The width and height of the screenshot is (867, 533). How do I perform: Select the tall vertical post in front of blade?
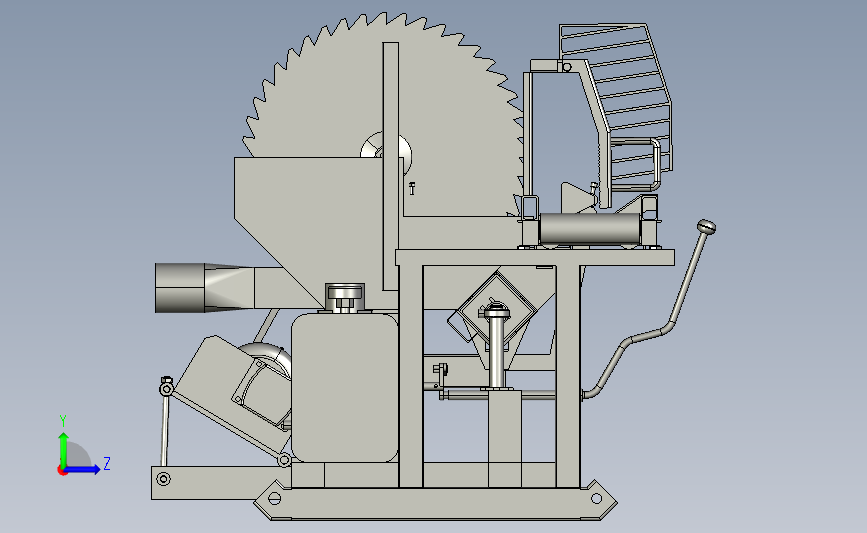pos(390,166)
